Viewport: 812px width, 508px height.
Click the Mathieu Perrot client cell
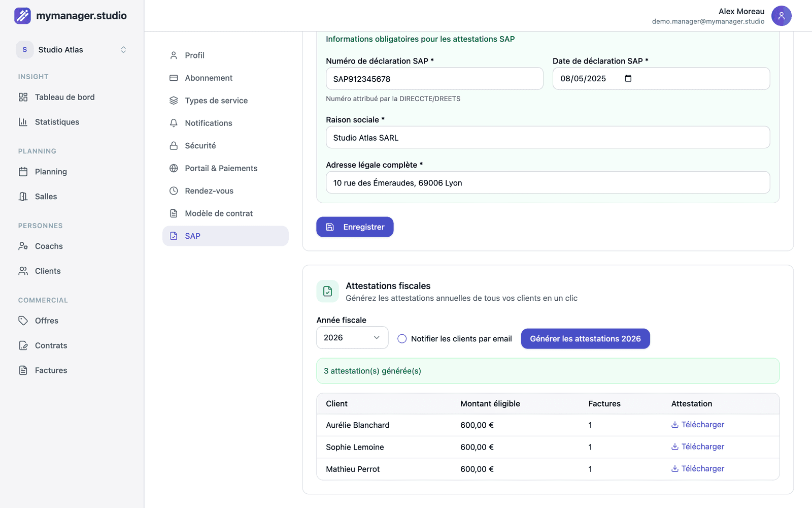(x=353, y=469)
